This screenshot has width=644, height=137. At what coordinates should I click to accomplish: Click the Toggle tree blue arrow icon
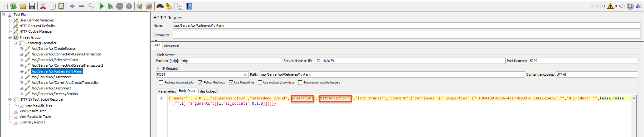tap(91, 6)
